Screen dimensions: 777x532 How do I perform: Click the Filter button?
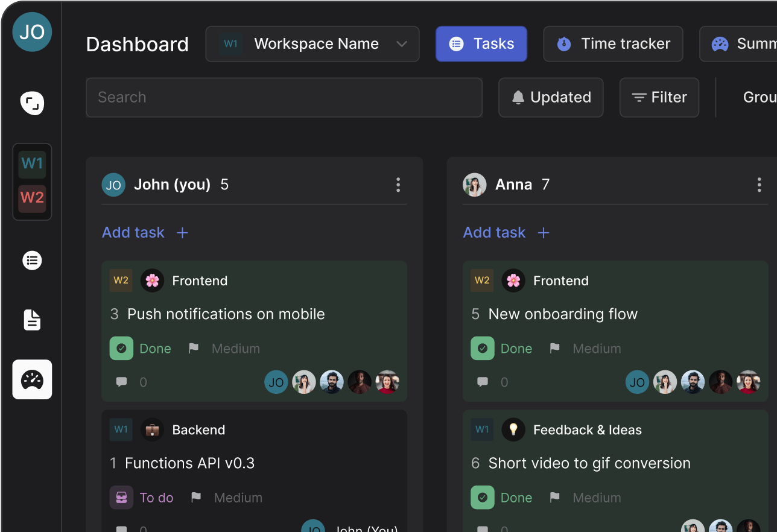tap(659, 97)
